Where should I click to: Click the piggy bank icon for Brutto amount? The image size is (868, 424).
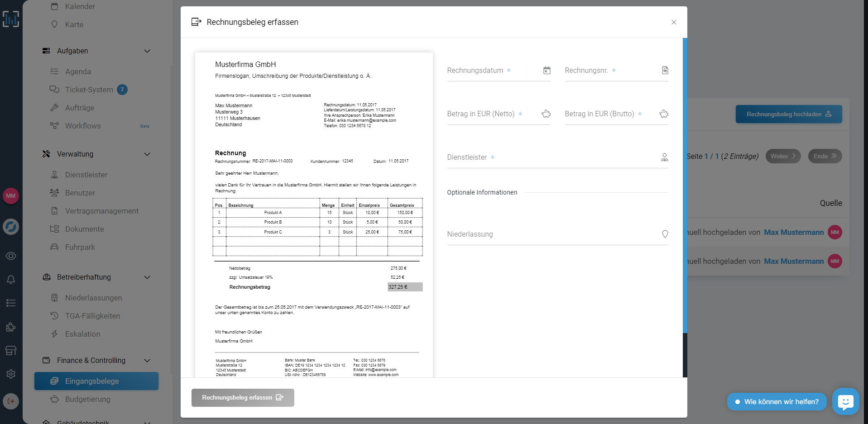664,114
